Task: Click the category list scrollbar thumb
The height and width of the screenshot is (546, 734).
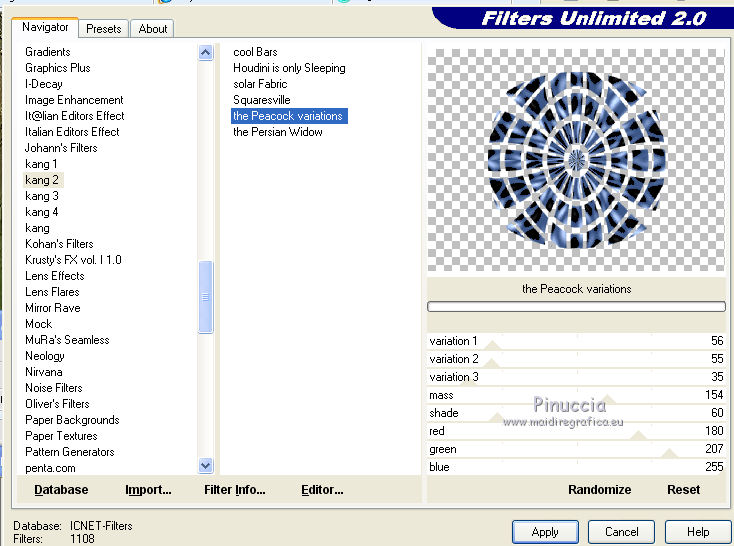Action: (x=206, y=297)
